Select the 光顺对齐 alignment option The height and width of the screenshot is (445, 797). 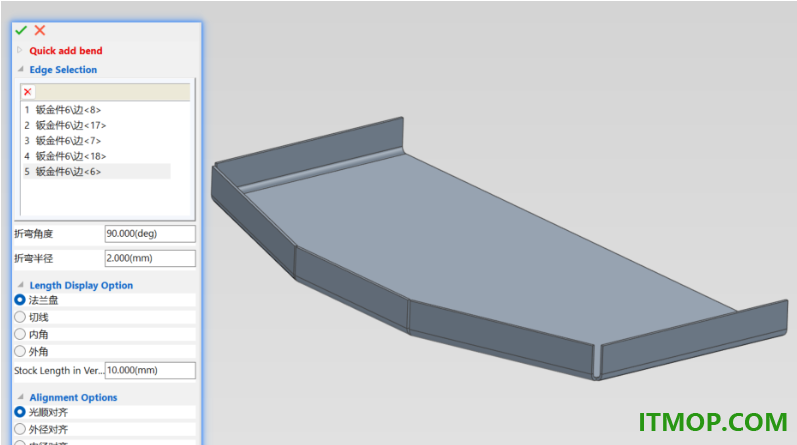click(20, 412)
